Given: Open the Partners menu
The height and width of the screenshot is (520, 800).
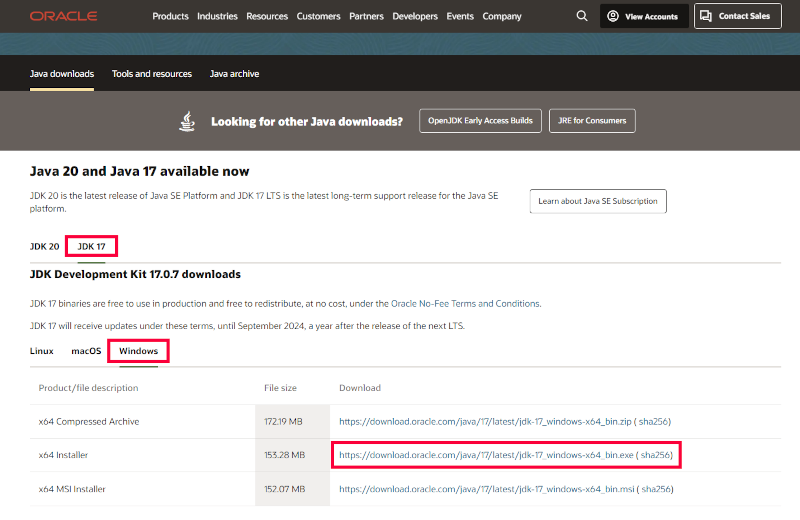Looking at the screenshot, I should pos(366,16).
